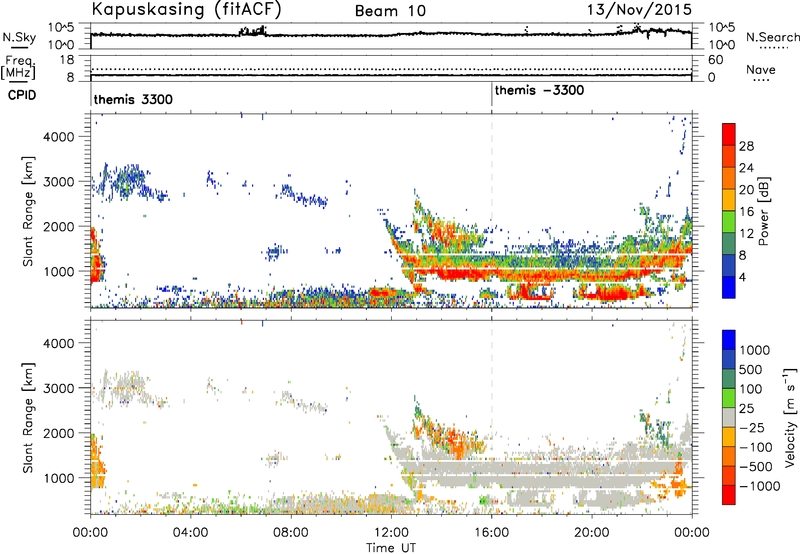Select the "Velocity [m s-1]" colour bar title
The width and height of the screenshot is (800, 554).
coord(790,417)
